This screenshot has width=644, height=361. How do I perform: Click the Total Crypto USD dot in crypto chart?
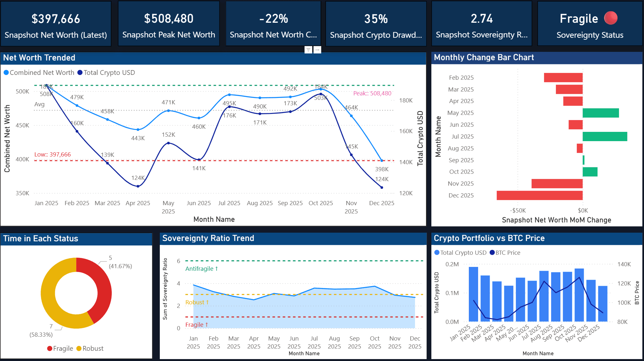[437, 253]
